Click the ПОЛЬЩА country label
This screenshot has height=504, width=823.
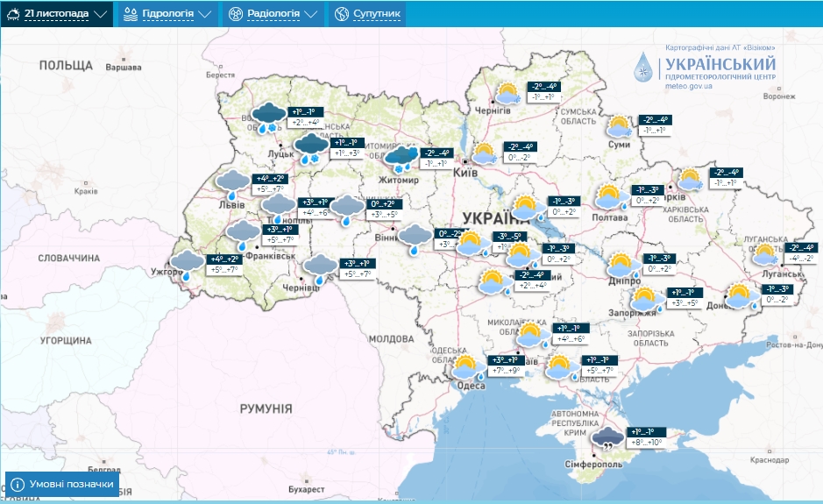[66, 66]
